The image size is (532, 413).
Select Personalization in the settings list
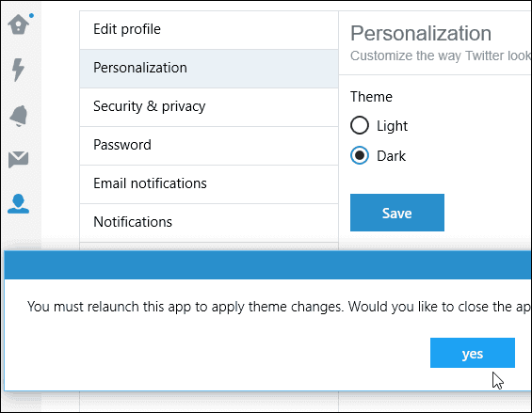(x=209, y=69)
